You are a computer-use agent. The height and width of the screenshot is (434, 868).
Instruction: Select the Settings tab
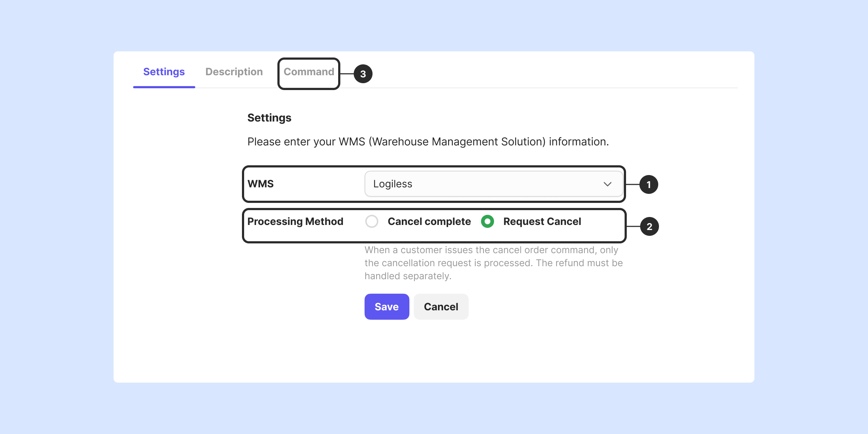(x=164, y=72)
